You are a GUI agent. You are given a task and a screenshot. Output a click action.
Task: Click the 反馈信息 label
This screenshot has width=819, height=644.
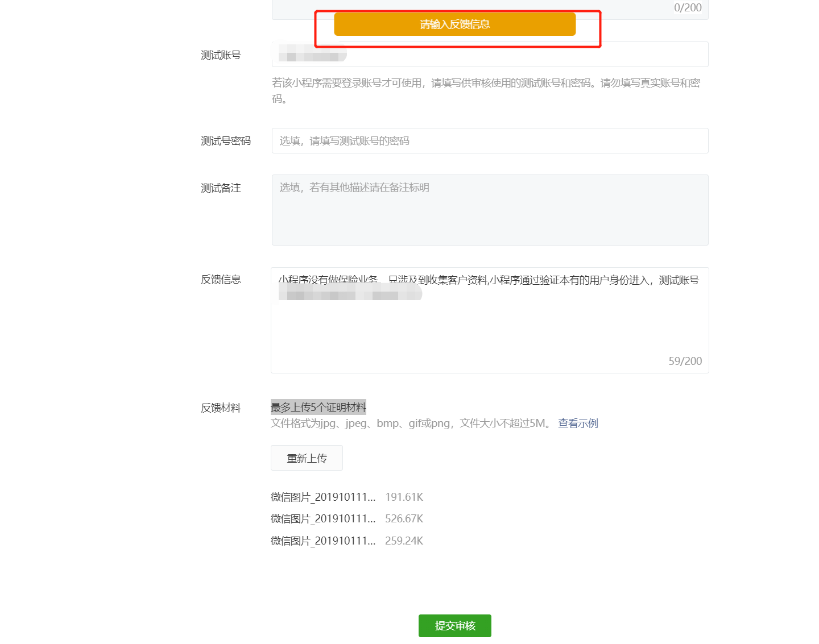pyautogui.click(x=221, y=279)
